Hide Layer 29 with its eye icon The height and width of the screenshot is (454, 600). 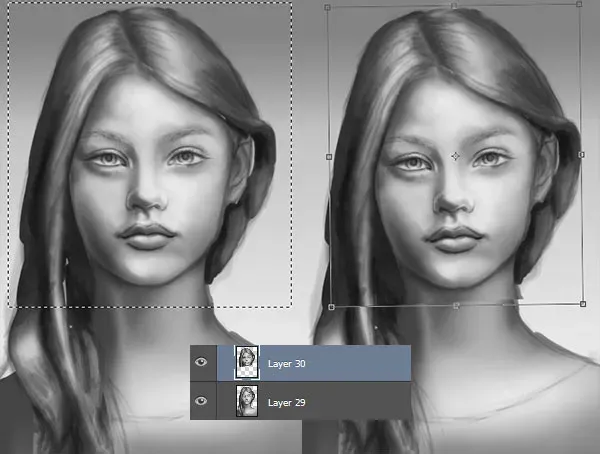pyautogui.click(x=201, y=401)
